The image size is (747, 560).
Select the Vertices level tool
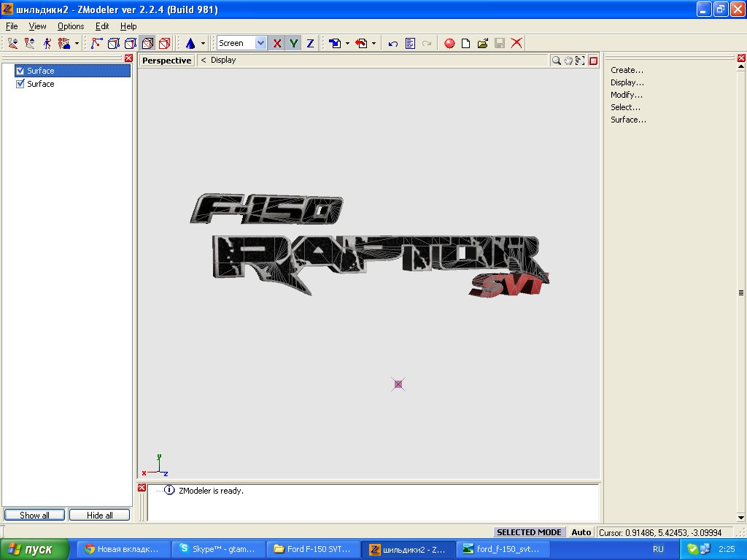coord(96,44)
